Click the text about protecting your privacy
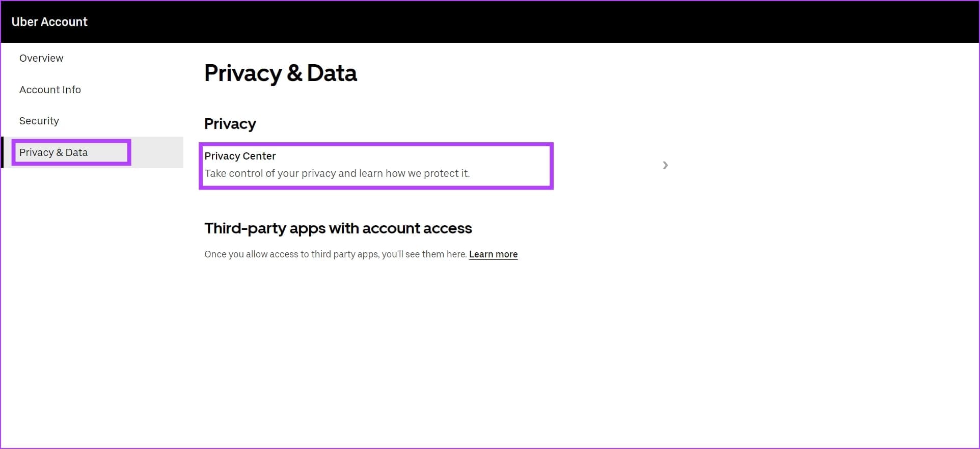 [x=337, y=173]
